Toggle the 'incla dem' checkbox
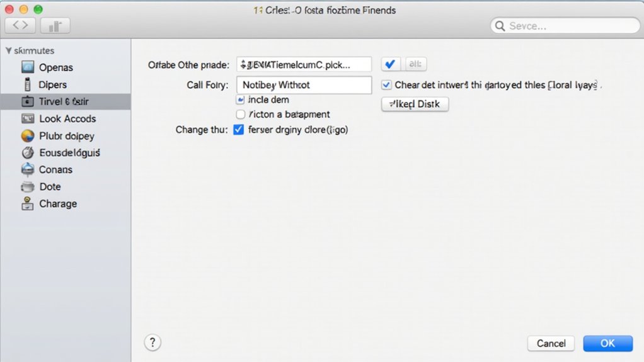 tap(240, 99)
